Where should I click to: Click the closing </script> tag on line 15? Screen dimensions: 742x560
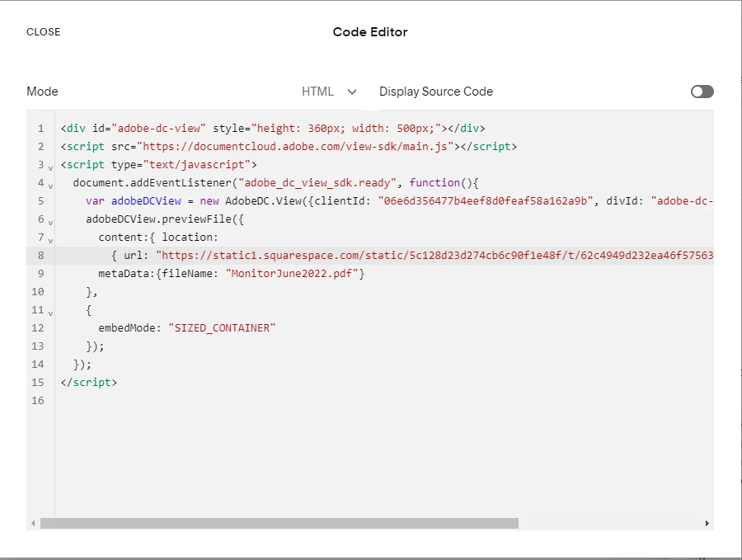pyautogui.click(x=89, y=382)
